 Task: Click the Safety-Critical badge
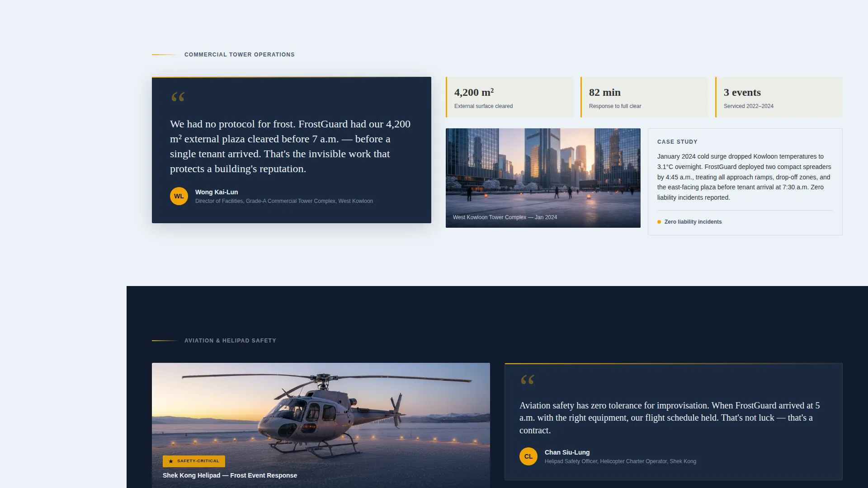[x=194, y=461]
